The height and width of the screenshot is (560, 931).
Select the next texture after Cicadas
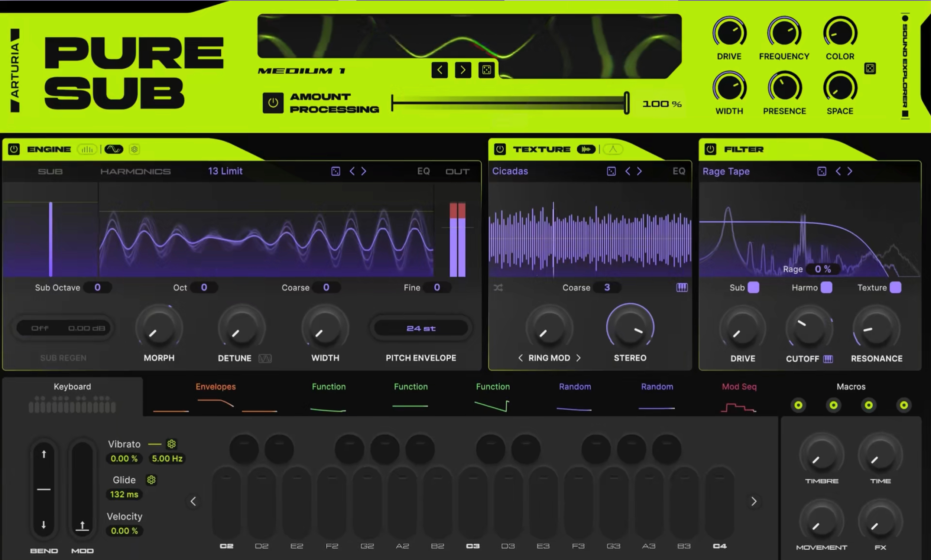click(639, 171)
